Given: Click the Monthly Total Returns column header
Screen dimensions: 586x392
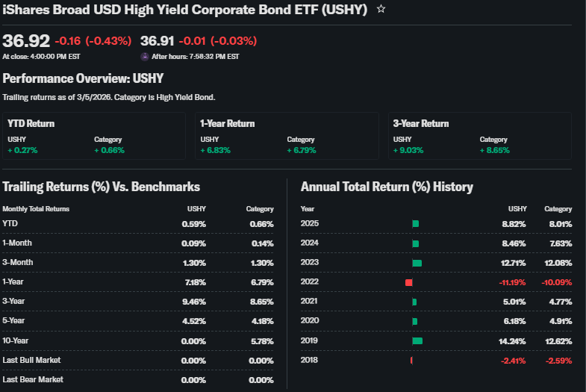Looking at the screenshot, I should point(36,209).
